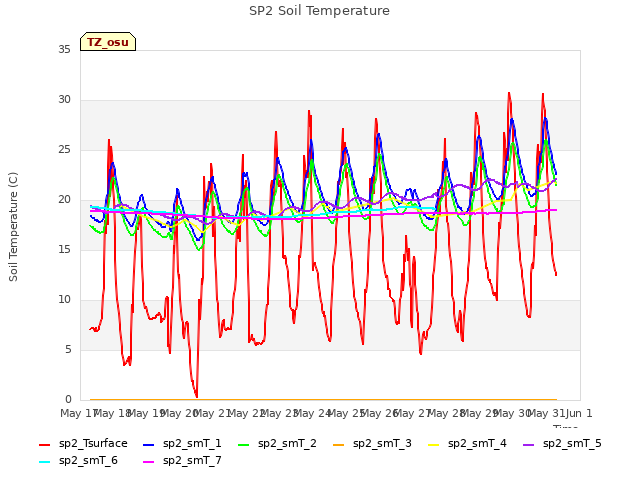Toggle sp2_smT_1 legend entry

tap(182, 444)
